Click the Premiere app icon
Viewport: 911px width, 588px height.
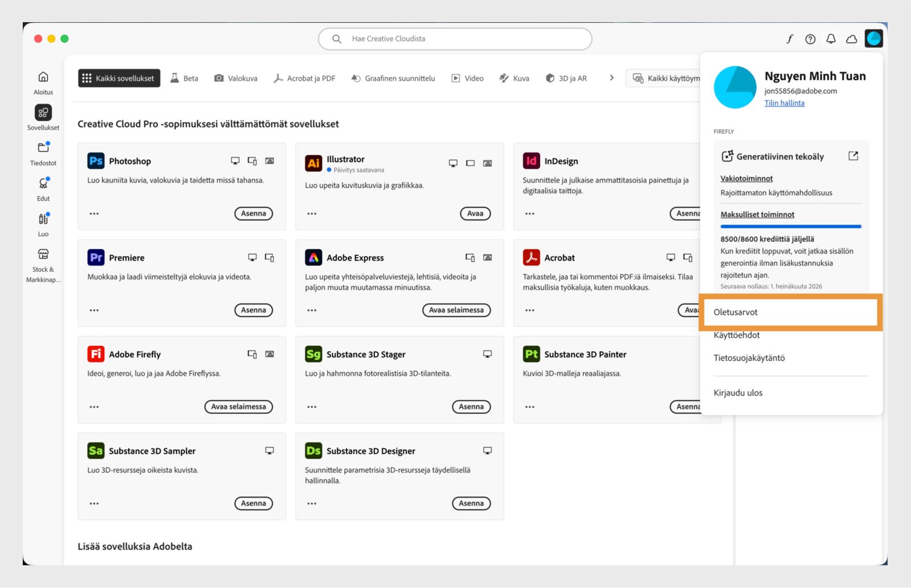(x=96, y=258)
